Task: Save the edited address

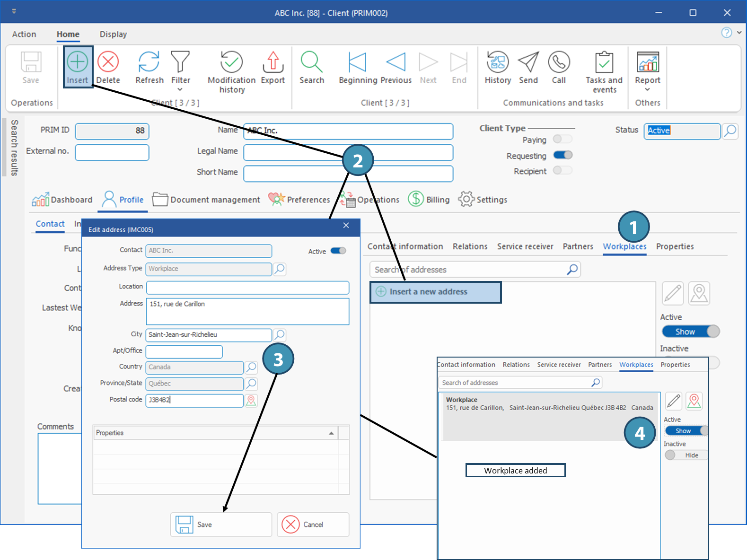Action: pyautogui.click(x=221, y=525)
